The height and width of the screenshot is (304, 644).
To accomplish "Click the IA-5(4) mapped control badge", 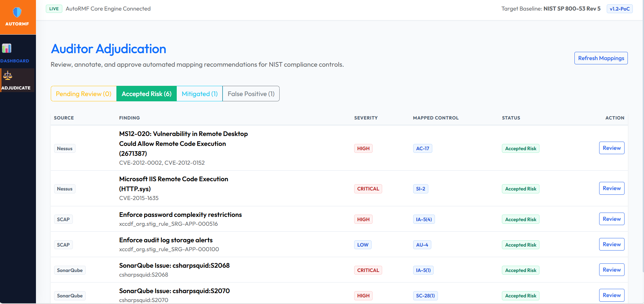I will point(424,220).
